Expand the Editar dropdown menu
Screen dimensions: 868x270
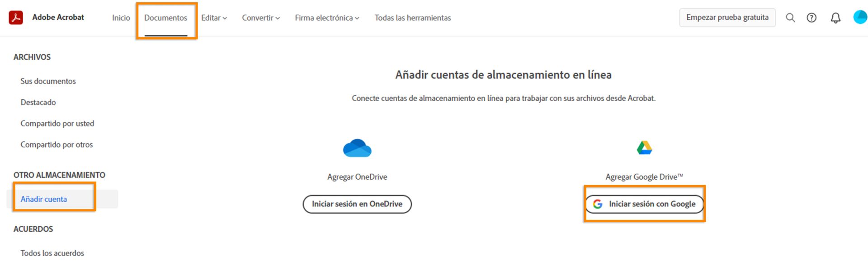[214, 18]
